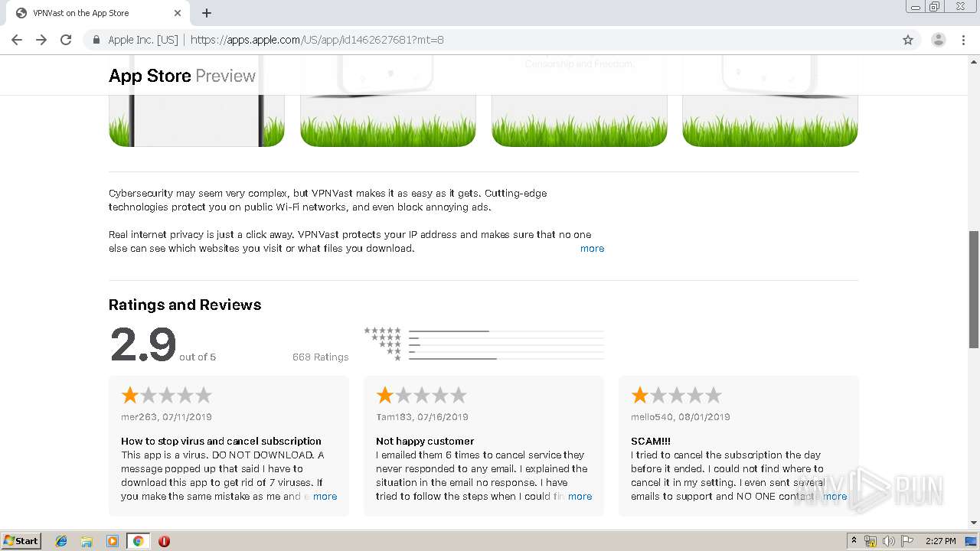Open Windows Explorer folder from the taskbar

pyautogui.click(x=87, y=541)
